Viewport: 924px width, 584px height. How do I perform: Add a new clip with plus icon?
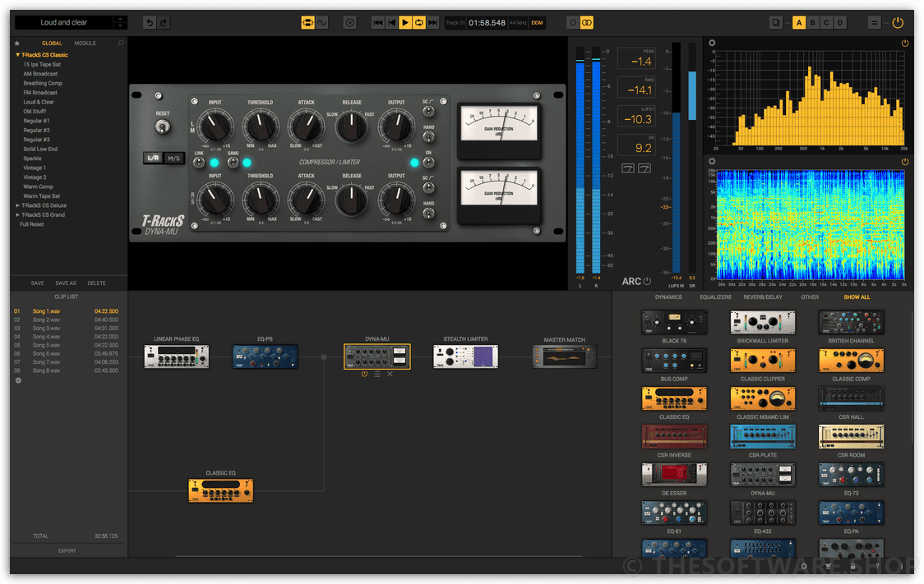[18, 380]
